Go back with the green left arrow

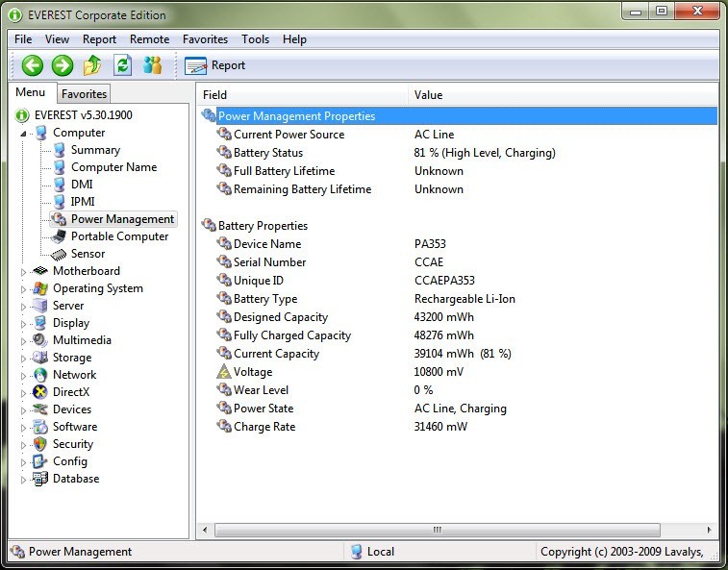(33, 65)
